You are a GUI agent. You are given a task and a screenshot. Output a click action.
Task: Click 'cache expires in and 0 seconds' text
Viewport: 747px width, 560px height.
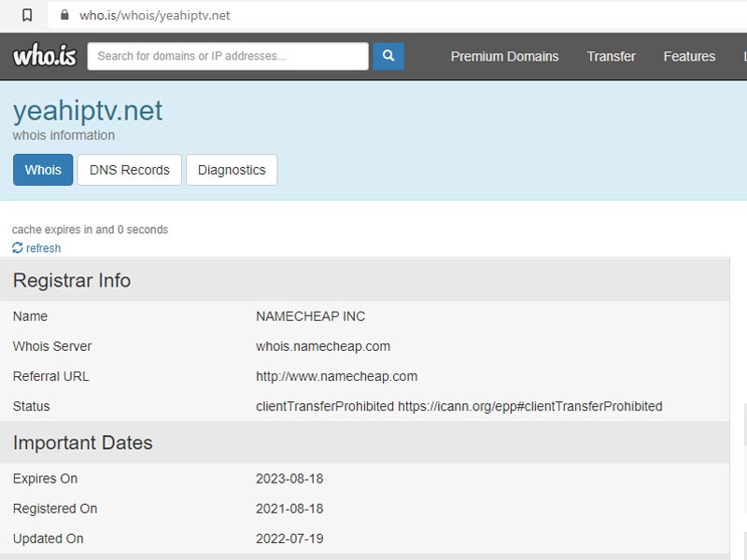(x=90, y=230)
